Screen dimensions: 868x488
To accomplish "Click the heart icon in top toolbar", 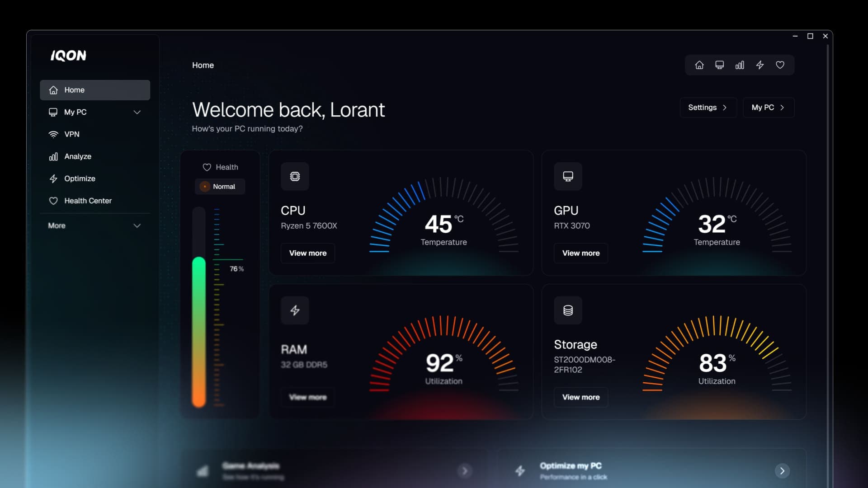I will click(780, 65).
